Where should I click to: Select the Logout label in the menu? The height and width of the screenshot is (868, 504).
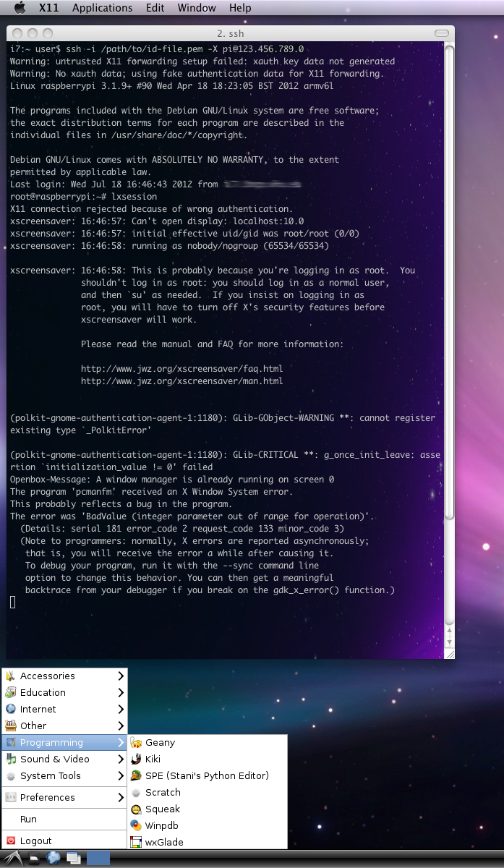coord(36,841)
